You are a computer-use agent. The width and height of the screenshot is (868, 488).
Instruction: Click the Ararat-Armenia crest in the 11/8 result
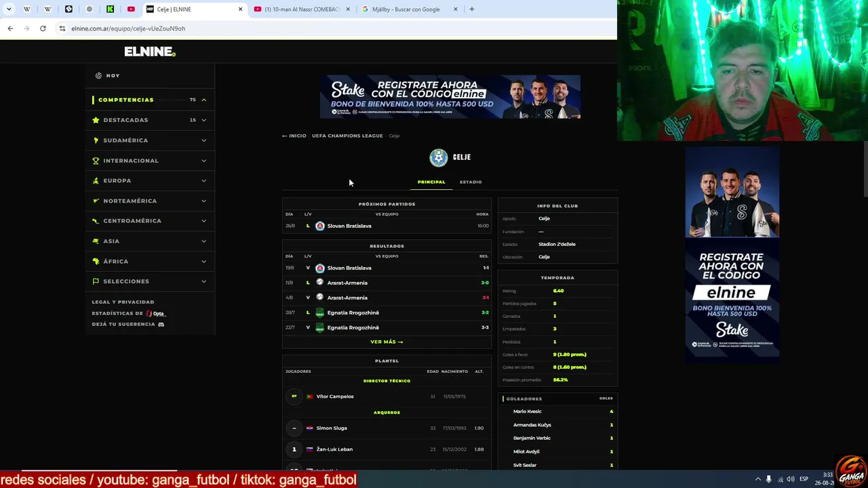[320, 283]
